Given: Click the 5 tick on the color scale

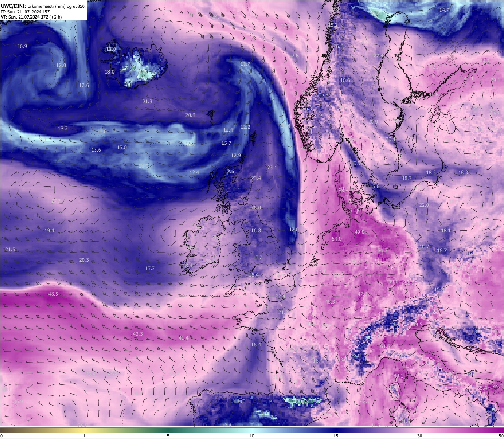Looking at the screenshot, I should pos(168,436).
